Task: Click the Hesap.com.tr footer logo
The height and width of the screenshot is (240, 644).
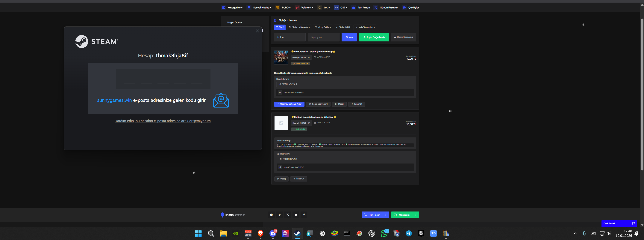Action: [233, 215]
